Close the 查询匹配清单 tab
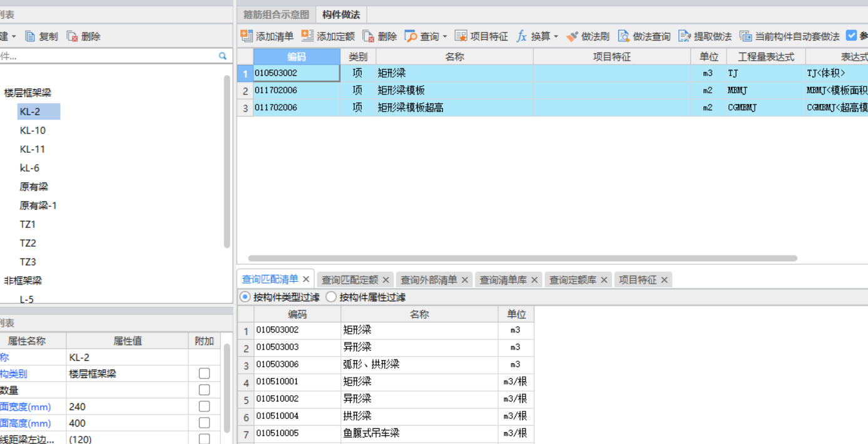Viewport: 868px width, 444px height. click(306, 279)
